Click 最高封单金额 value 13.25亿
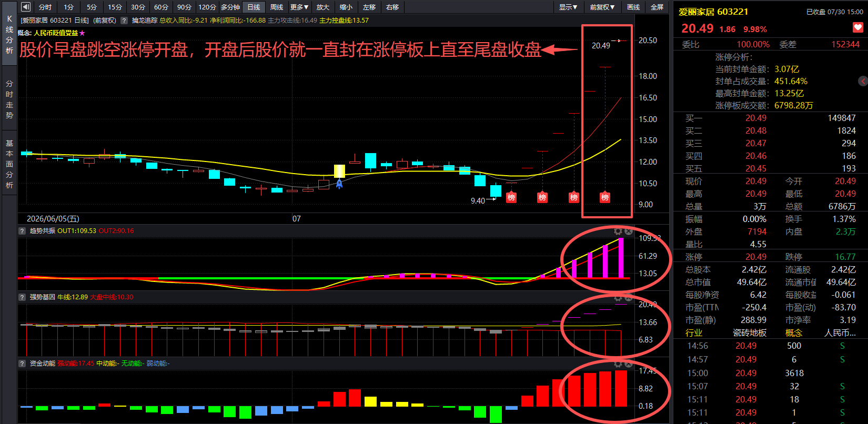 (x=789, y=93)
